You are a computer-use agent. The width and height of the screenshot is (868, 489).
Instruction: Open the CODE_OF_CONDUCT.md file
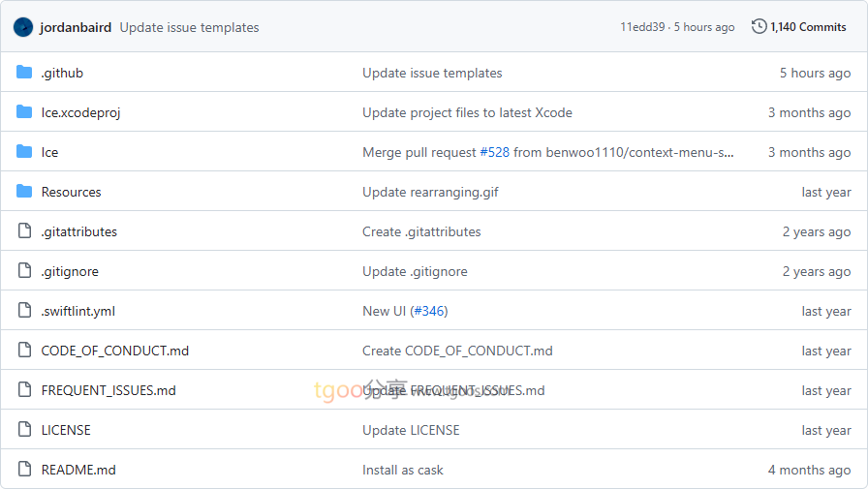114,351
